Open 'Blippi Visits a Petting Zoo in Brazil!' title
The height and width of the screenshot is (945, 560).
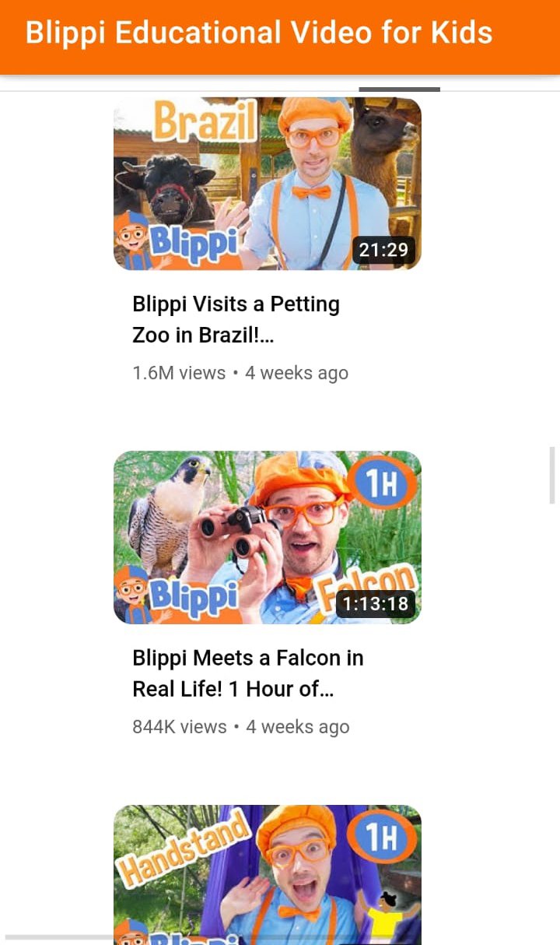tap(236, 319)
